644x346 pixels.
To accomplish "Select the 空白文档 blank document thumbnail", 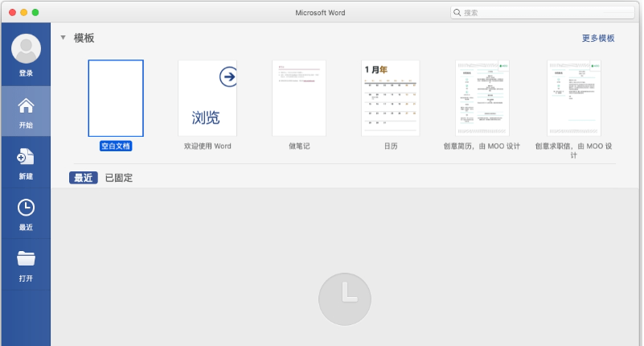I will (x=116, y=98).
